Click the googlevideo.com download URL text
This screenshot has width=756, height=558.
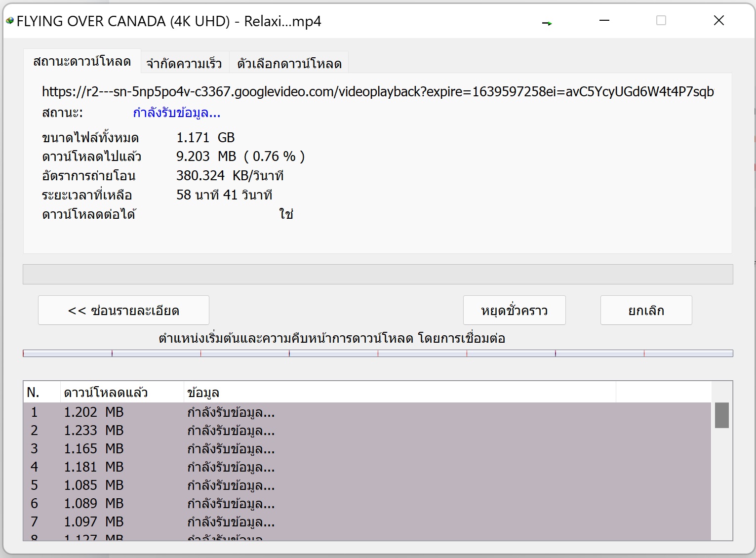pyautogui.click(x=378, y=92)
